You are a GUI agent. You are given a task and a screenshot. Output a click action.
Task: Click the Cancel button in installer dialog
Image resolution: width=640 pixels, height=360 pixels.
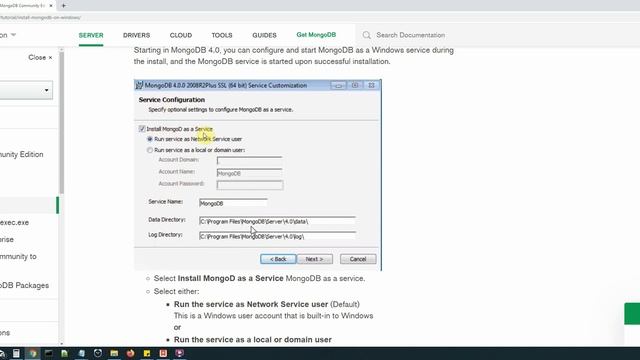(358, 259)
